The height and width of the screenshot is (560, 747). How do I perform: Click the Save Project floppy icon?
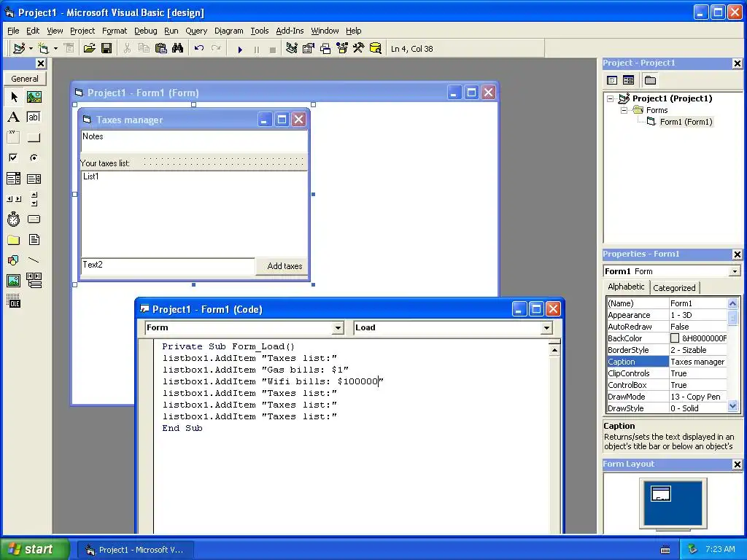pos(107,49)
